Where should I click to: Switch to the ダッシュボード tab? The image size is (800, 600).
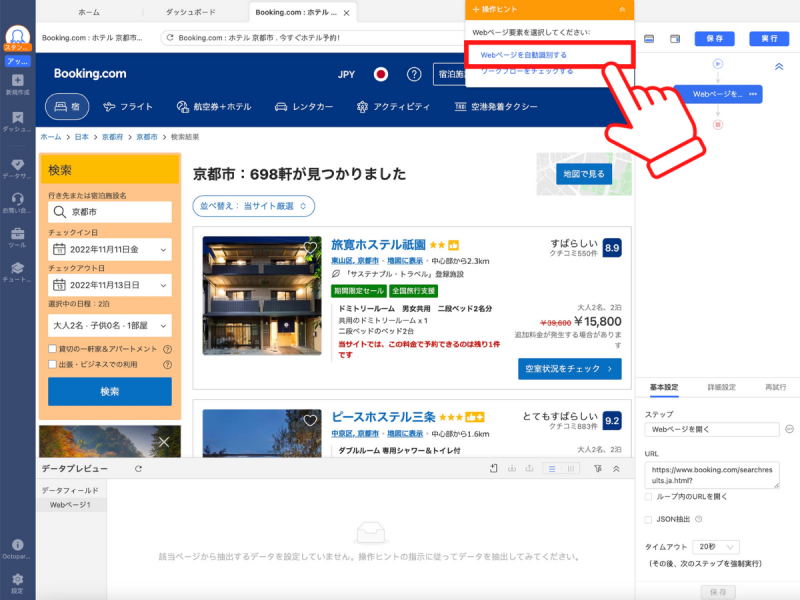[x=191, y=12]
